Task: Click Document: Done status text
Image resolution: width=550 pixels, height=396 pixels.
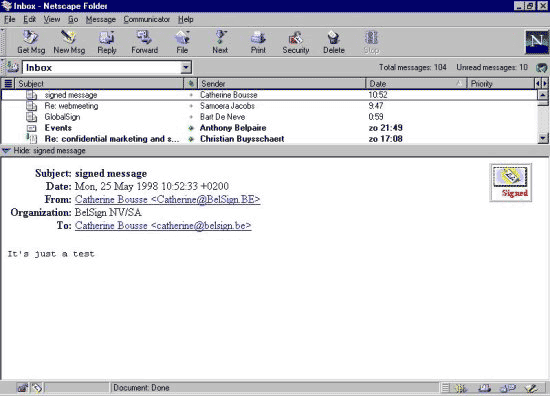Action: click(x=141, y=388)
